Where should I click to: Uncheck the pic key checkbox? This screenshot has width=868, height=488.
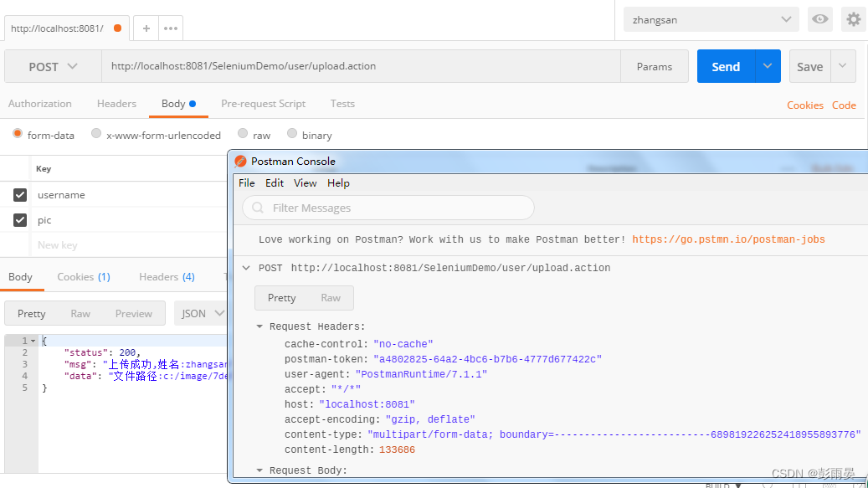[20, 219]
